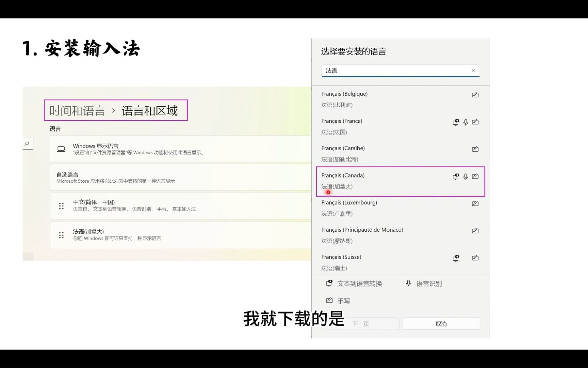This screenshot has height=368, width=588.
Task: Click the 语言 section label
Action: click(x=55, y=129)
